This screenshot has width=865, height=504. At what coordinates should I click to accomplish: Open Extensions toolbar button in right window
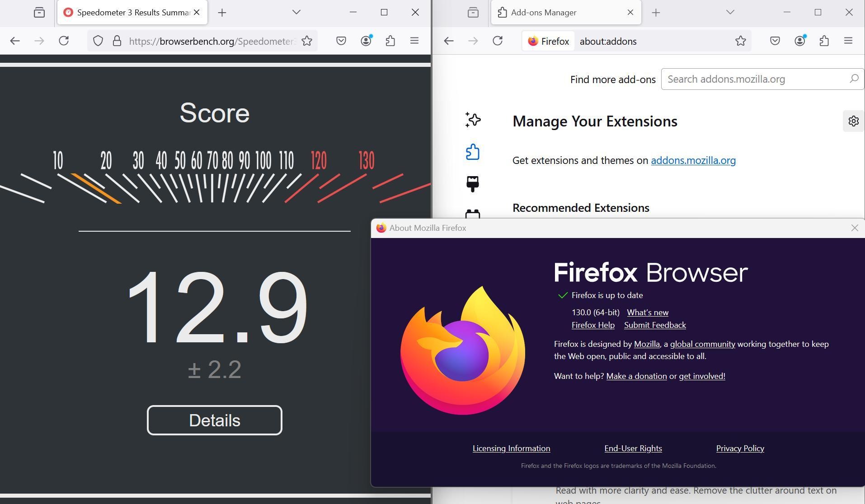pos(824,41)
